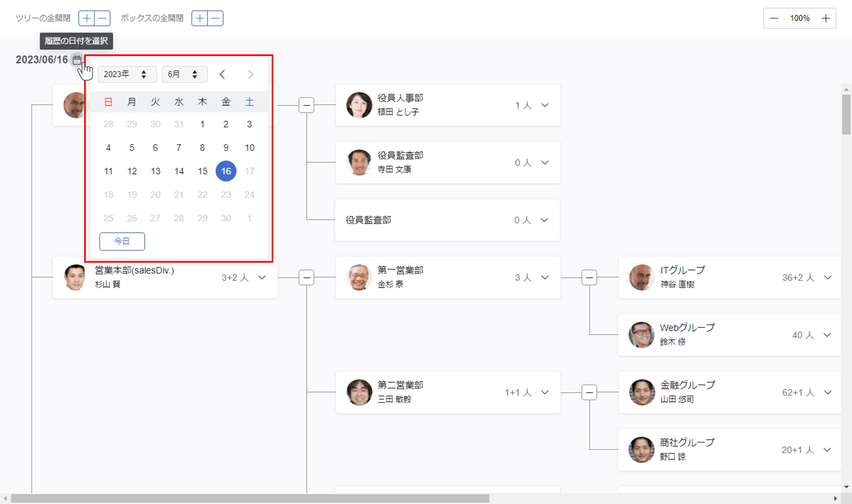Click the 第一営業部 department name

tap(400, 270)
